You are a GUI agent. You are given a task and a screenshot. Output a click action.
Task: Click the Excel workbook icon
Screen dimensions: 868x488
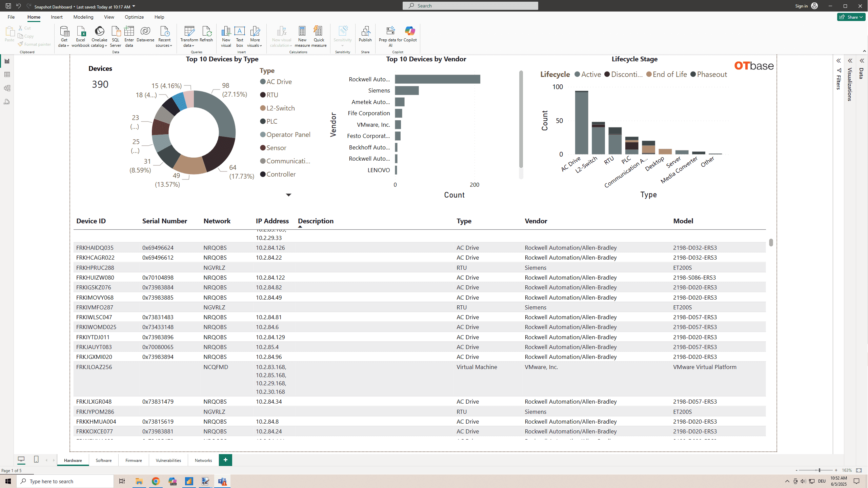[x=81, y=37]
